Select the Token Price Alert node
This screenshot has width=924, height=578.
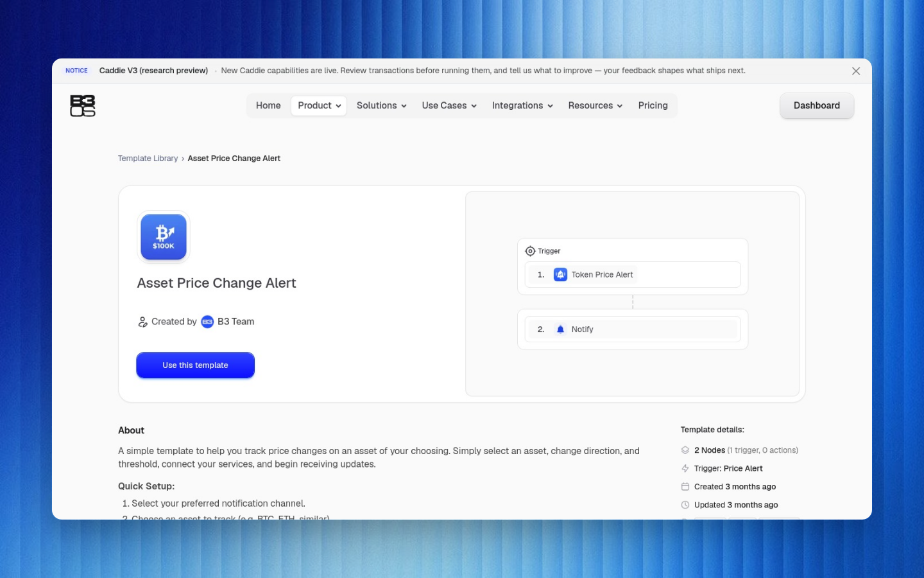click(632, 275)
